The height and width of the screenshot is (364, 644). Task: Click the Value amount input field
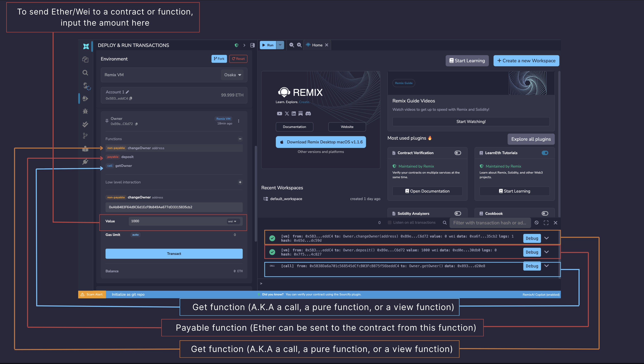177,221
